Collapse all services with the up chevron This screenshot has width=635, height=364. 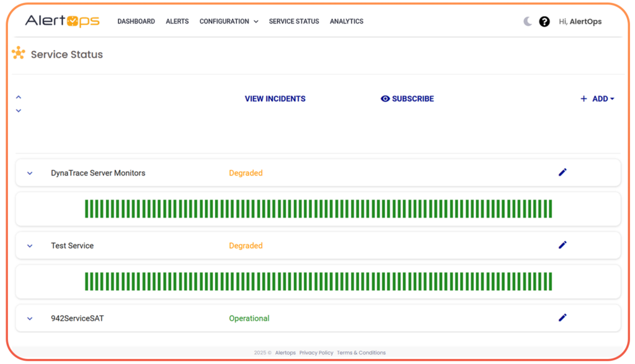tap(18, 96)
